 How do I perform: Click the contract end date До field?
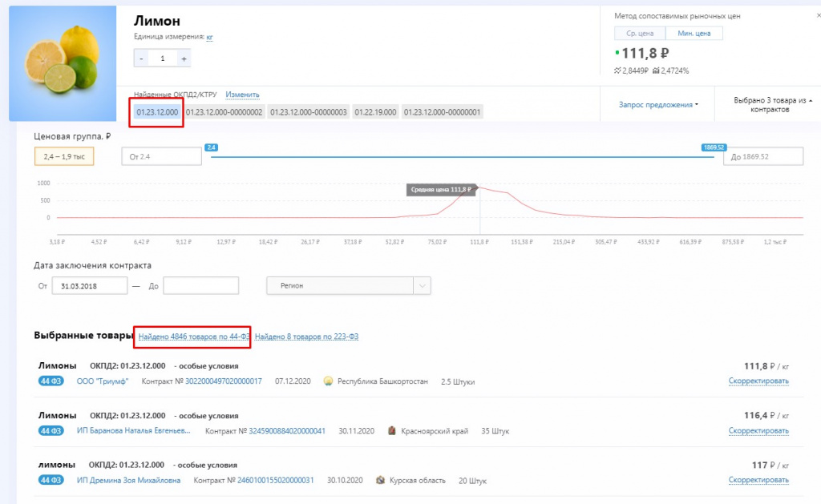(x=200, y=286)
